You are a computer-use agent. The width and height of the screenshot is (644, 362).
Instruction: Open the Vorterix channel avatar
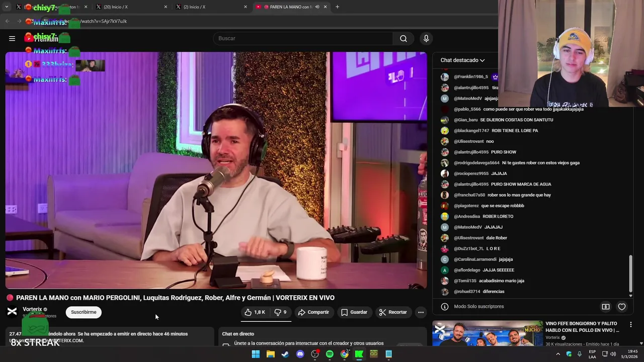(12, 312)
